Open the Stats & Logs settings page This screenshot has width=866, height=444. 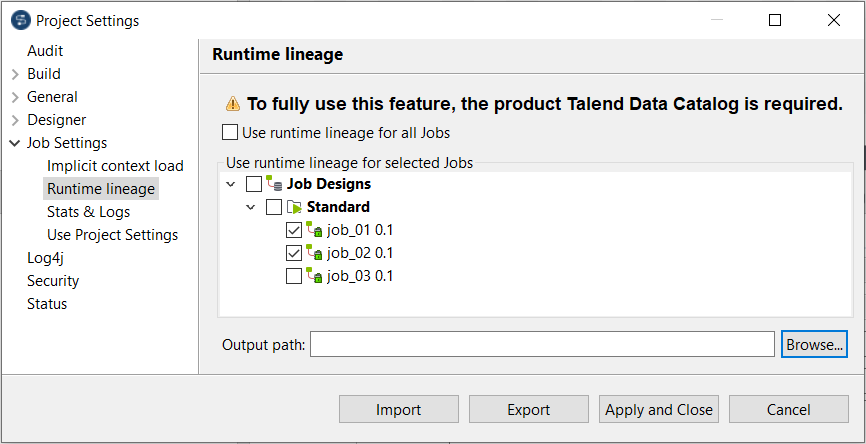coord(88,212)
